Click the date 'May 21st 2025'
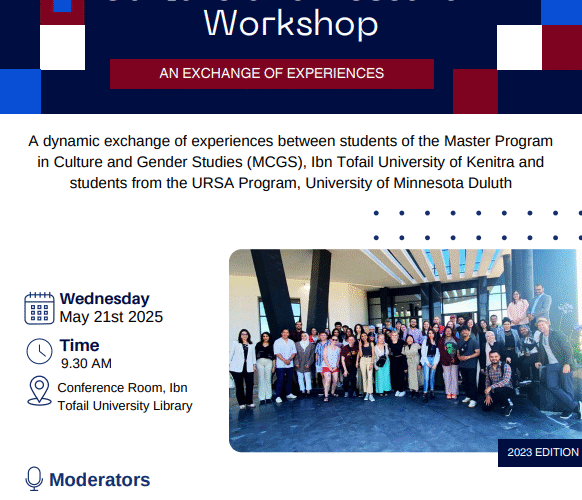Screen dimensions: 582x500 tap(111, 317)
